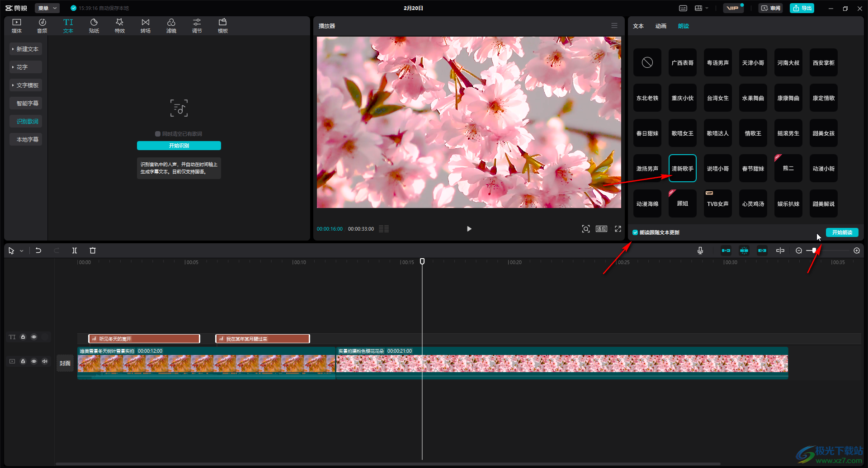
Task: Click the zoom-in timeline plus icon
Action: pyautogui.click(x=857, y=251)
